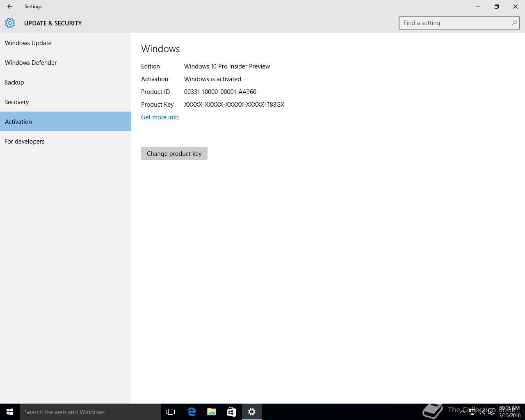This screenshot has width=525, height=420.
Task: Open the Windows Store from the taskbar
Action: pos(231,412)
